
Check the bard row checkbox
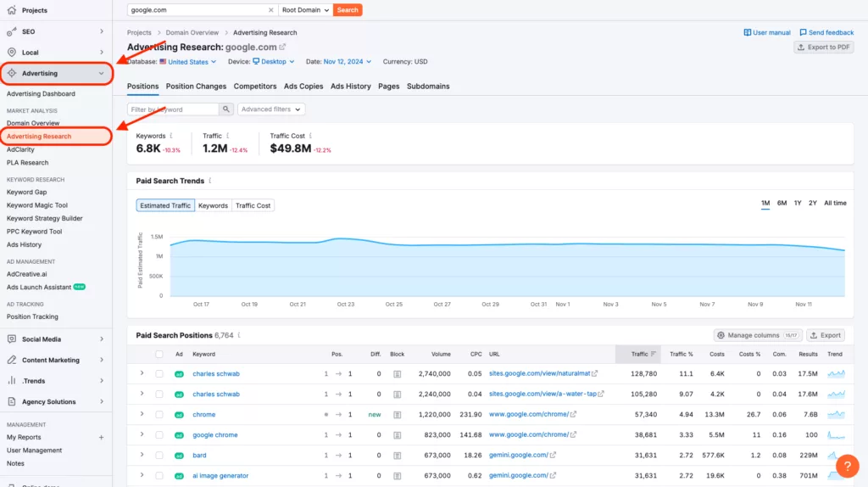tap(159, 456)
